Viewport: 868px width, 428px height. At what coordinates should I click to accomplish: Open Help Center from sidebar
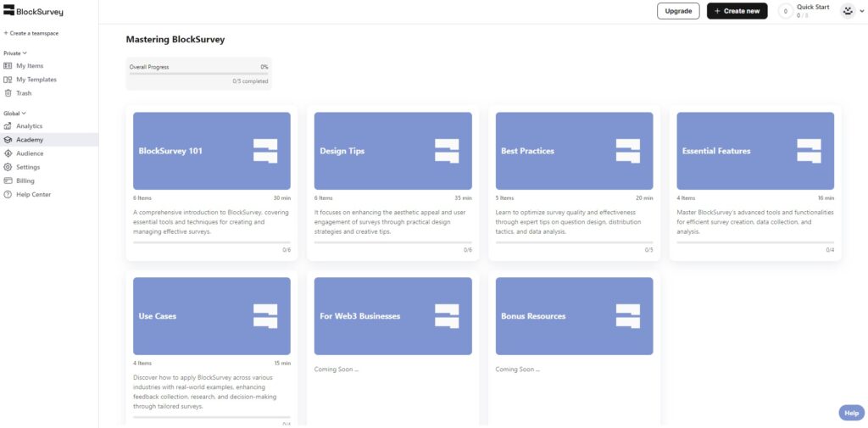pos(49,195)
